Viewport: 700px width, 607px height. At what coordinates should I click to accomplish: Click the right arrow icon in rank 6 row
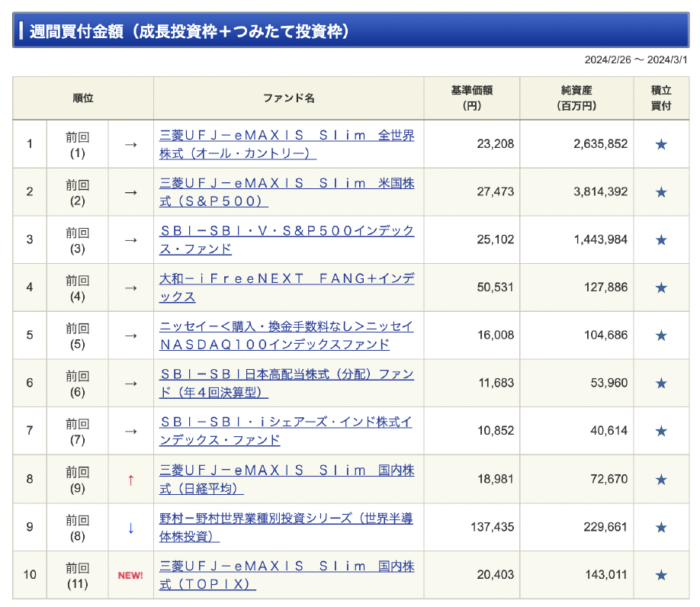131,384
